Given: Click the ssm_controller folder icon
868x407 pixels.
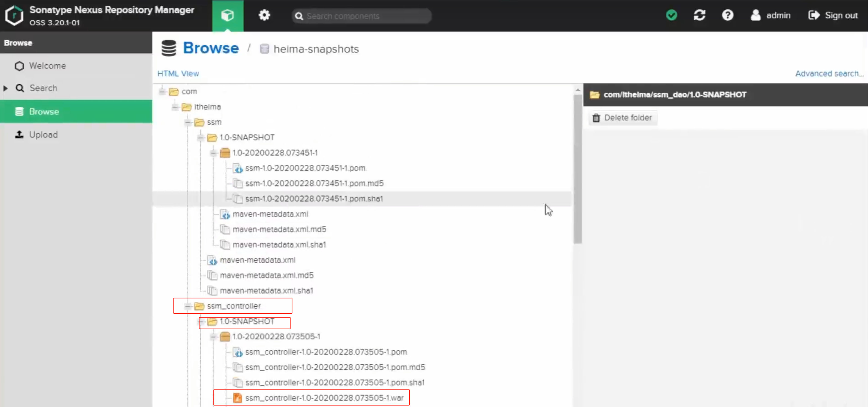Looking at the screenshot, I should coord(199,306).
